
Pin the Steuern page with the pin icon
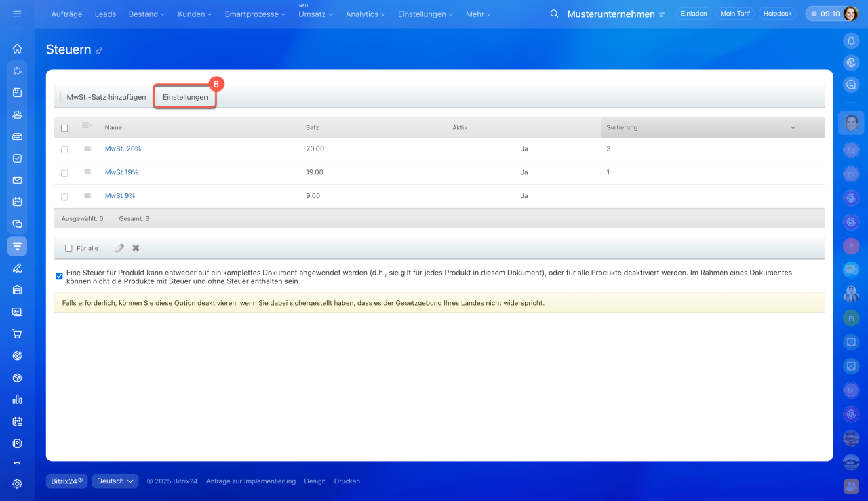point(99,50)
